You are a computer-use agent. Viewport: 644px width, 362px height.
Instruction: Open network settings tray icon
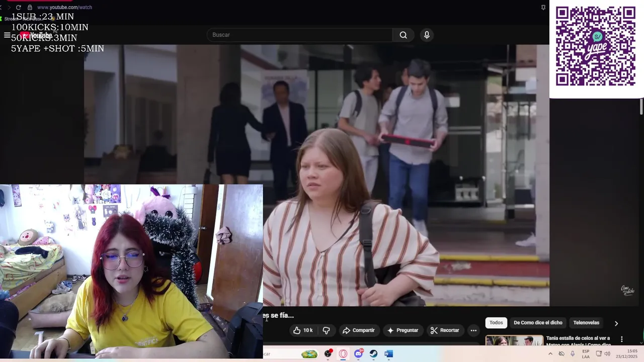pyautogui.click(x=599, y=354)
